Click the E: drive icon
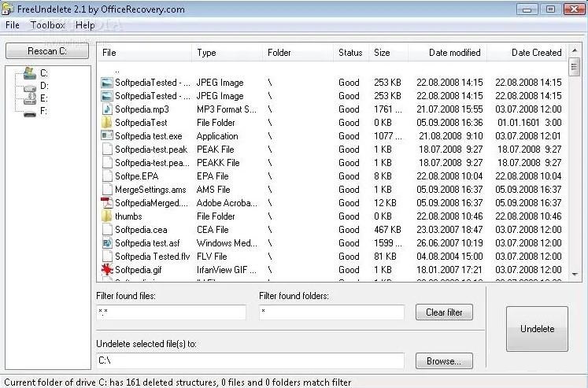The width and height of the screenshot is (588, 388). [x=29, y=98]
